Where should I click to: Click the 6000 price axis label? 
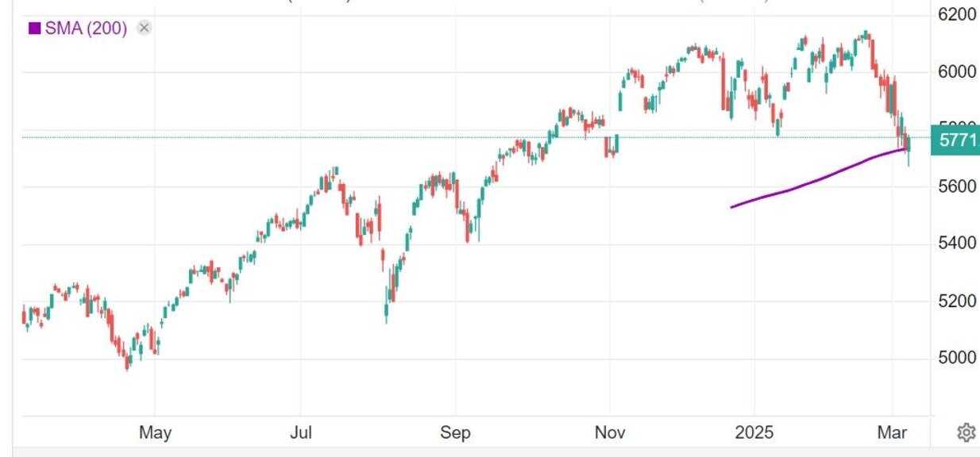point(957,71)
